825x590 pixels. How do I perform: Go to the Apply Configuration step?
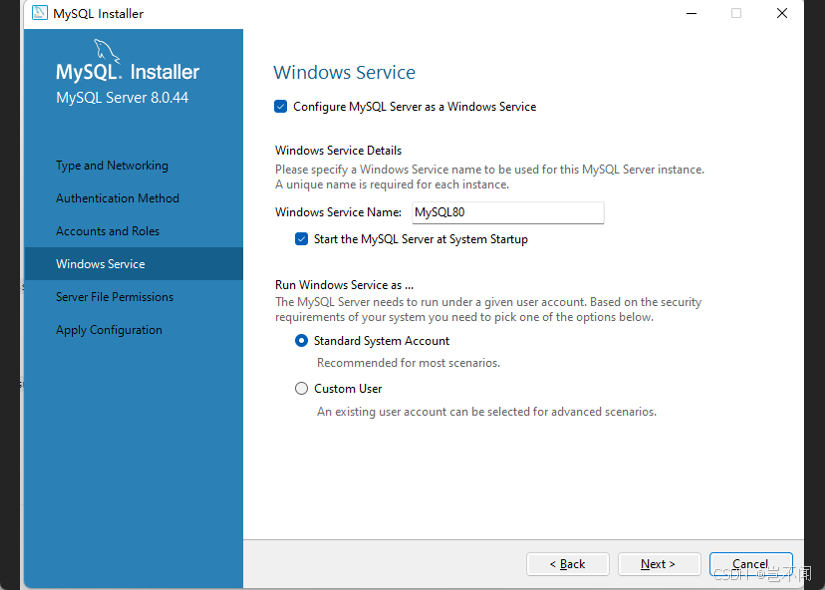109,330
